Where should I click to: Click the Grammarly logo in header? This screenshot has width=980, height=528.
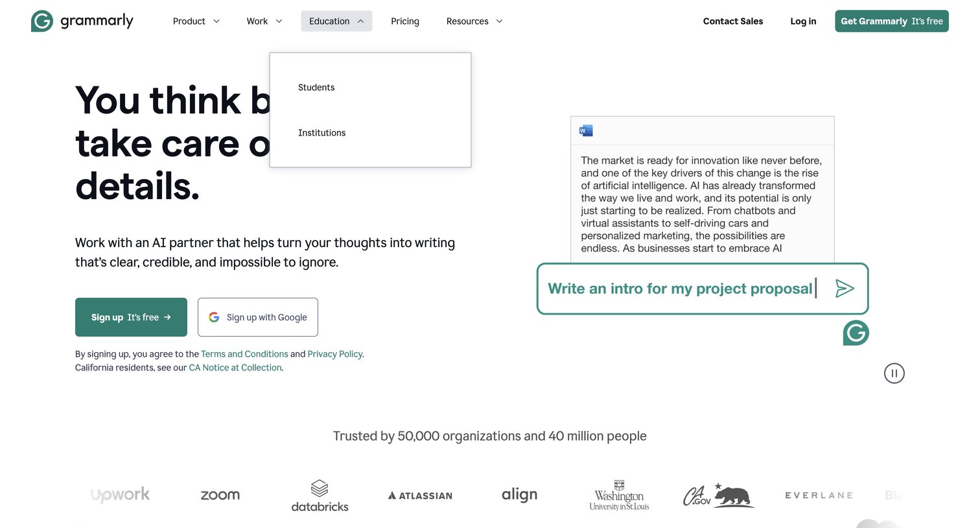pyautogui.click(x=82, y=21)
